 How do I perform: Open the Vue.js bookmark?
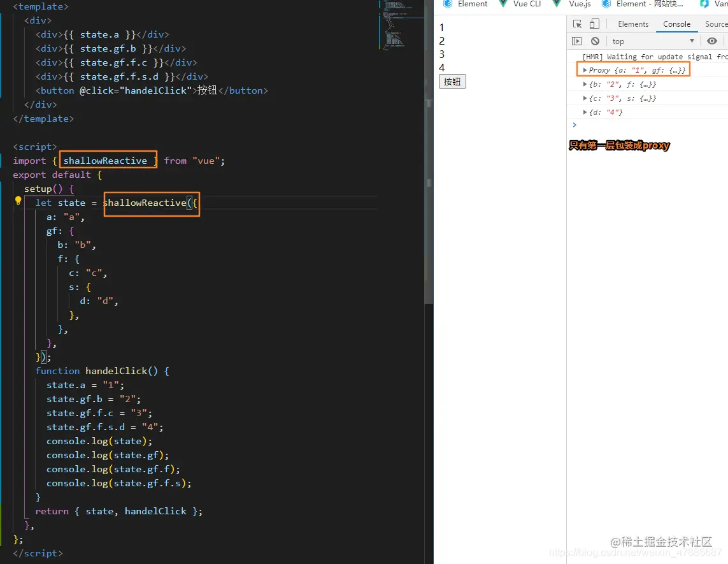coord(572,4)
